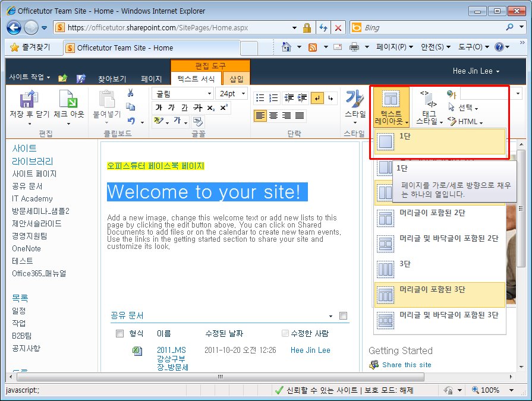The width and height of the screenshot is (532, 401).
Task: Copy selection with the copy icon
Action: click(131, 107)
